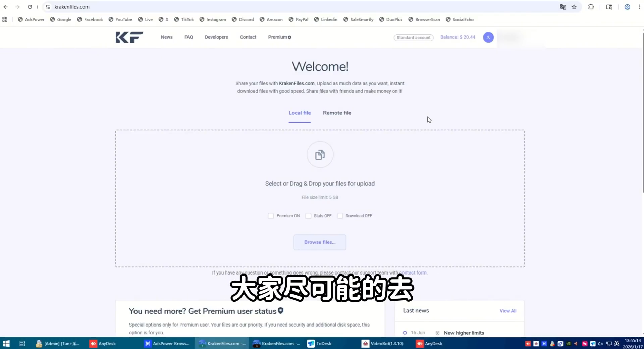The image size is (644, 349).
Task: Open the browser extensions puzzle icon
Action: coord(591,7)
